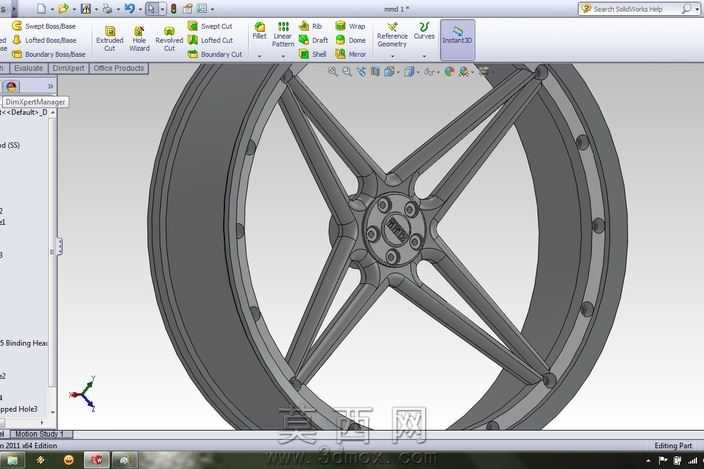Click View Orientation icon in view toolbar
Screen dimensions: 704x469
point(389,71)
